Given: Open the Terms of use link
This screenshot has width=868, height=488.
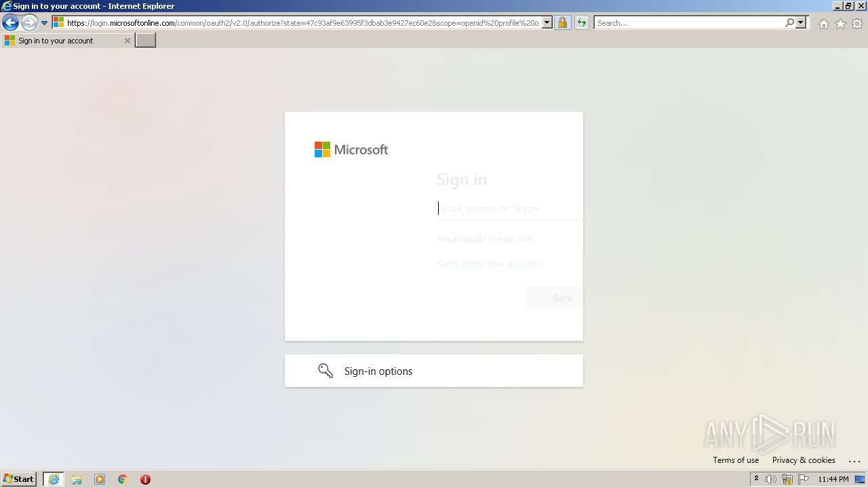Looking at the screenshot, I should click(736, 460).
